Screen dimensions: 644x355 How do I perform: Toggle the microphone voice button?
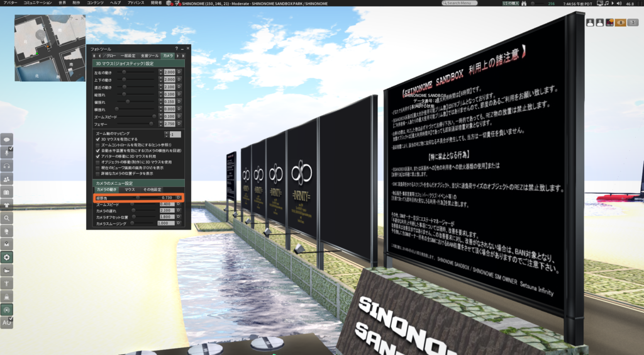[x=6, y=152]
